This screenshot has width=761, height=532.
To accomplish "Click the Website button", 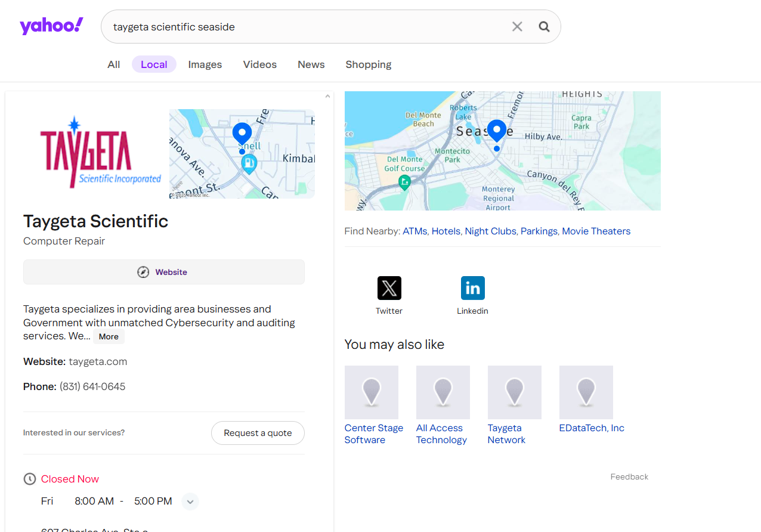I will (163, 272).
